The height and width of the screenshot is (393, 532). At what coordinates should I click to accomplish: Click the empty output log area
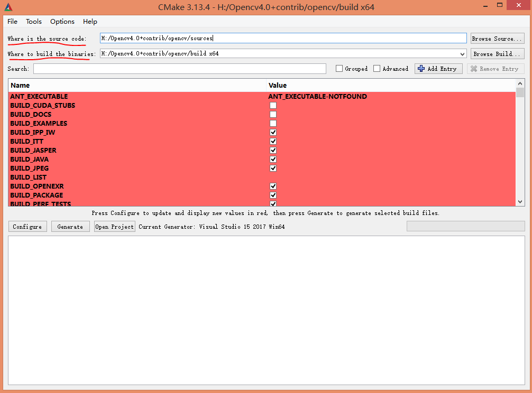click(x=267, y=311)
